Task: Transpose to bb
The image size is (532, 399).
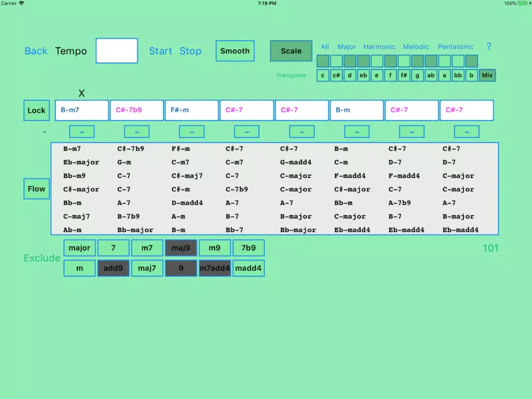Action: [458, 75]
